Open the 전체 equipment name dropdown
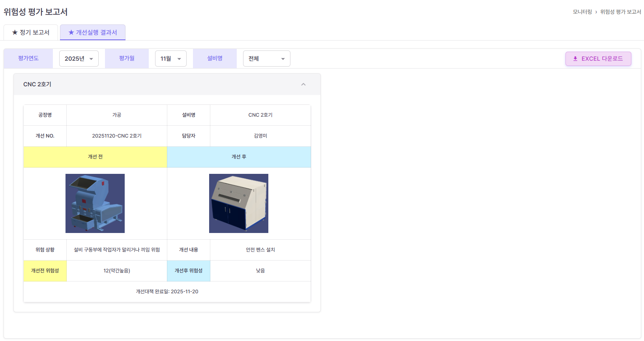Screen dimensions: 644x341 (266, 59)
